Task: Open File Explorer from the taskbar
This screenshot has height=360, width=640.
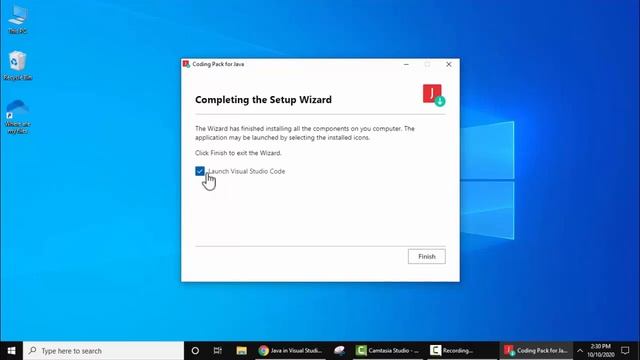Action: (x=242, y=351)
